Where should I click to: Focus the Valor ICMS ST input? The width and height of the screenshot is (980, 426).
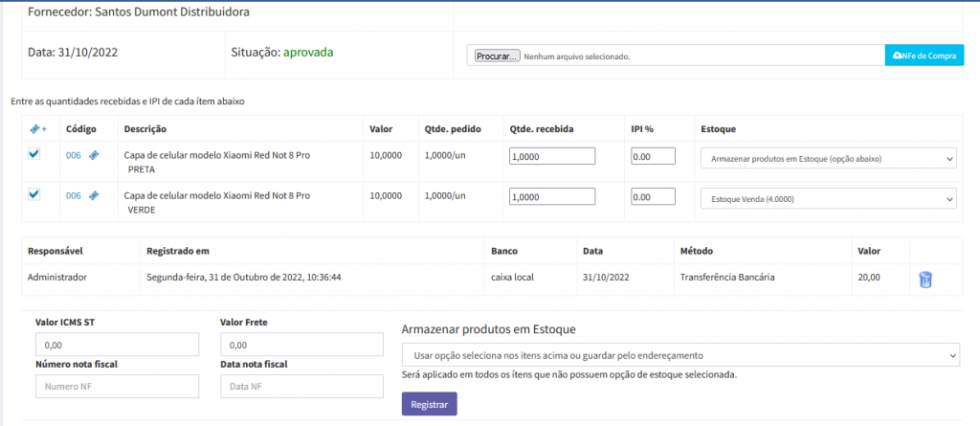(117, 345)
